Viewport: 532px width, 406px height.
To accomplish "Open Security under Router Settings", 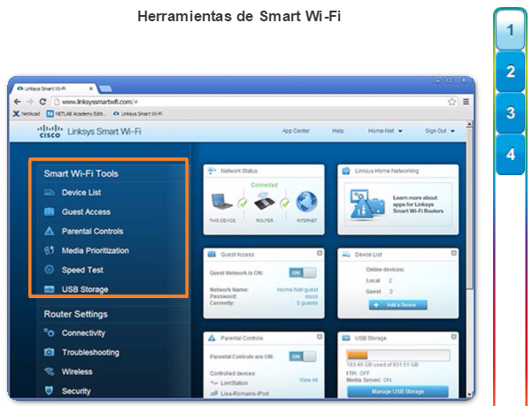I will pyautogui.click(x=76, y=391).
